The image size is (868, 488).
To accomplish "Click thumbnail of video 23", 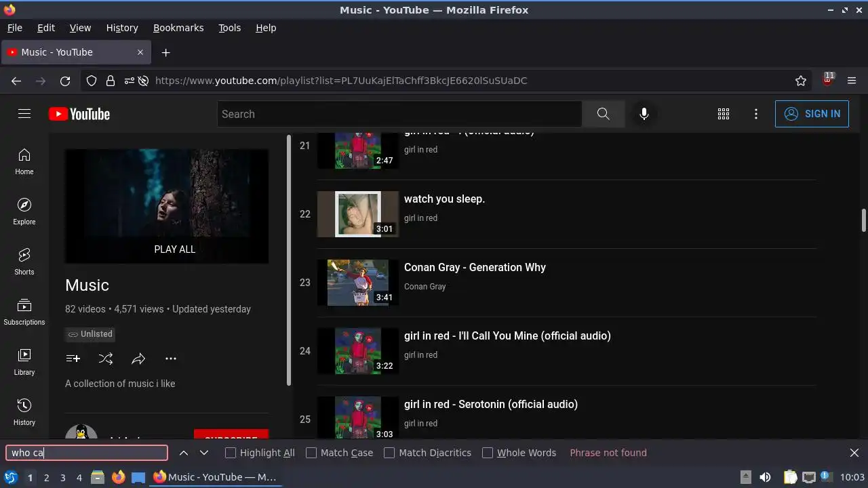I will click(358, 283).
